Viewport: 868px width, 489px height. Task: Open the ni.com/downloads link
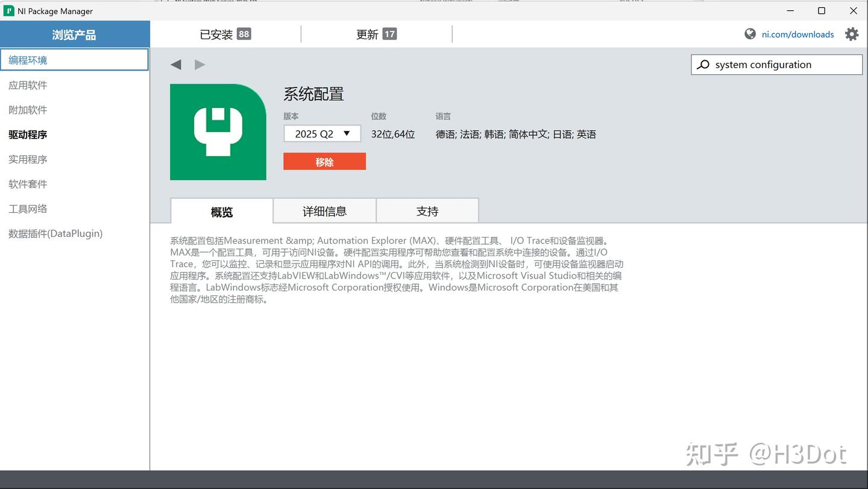[x=797, y=34]
